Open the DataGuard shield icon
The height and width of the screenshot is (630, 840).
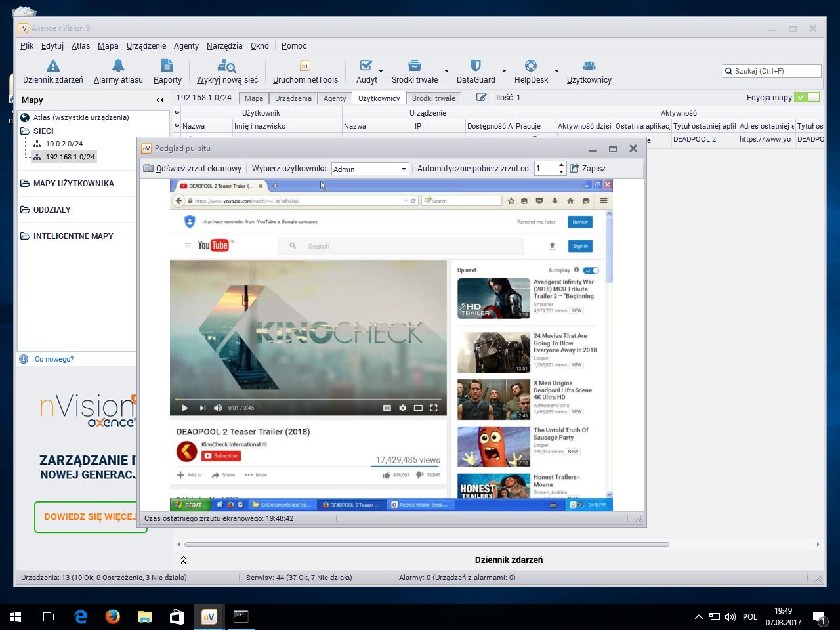[476, 66]
